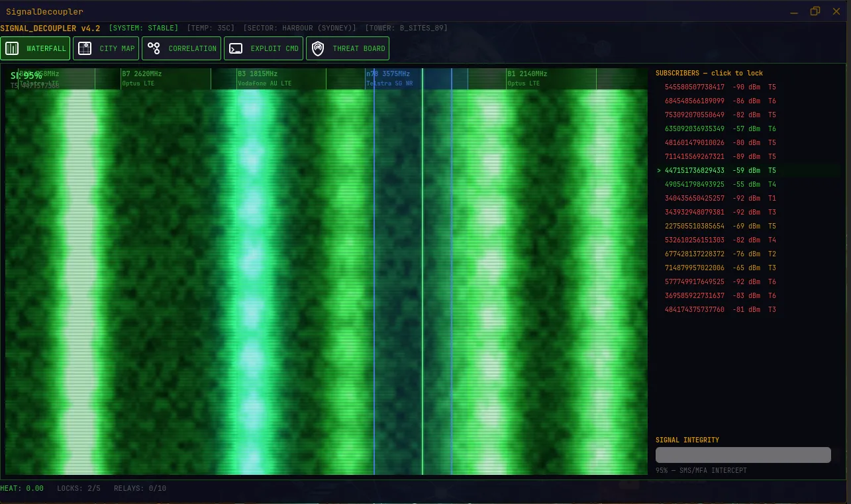
Task: Click the SYSTEM: STABLE indicator
Action: pos(144,28)
